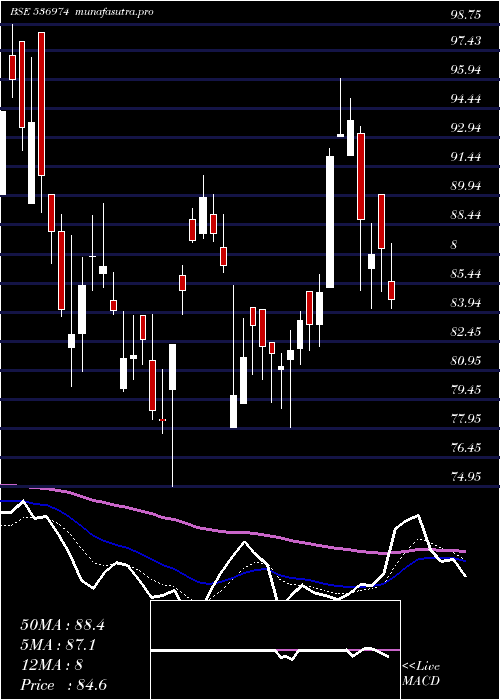Viewport: 500px width, 700px height.
Task: Click the munafasutra.pro site text
Action: pyautogui.click(x=115, y=12)
